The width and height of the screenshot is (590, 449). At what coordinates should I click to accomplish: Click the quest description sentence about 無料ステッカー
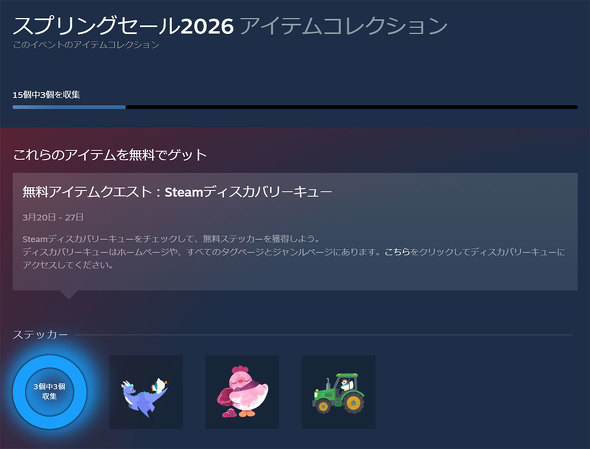coord(171,239)
